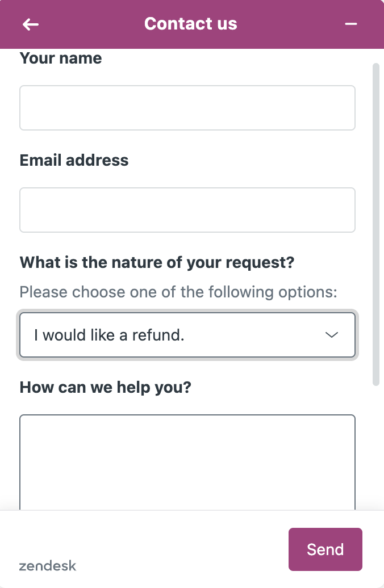Select the 'Your name' field label

[61, 58]
